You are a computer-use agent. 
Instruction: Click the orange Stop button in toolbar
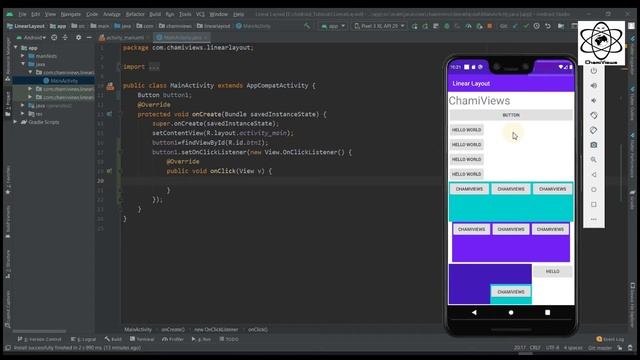[490, 26]
